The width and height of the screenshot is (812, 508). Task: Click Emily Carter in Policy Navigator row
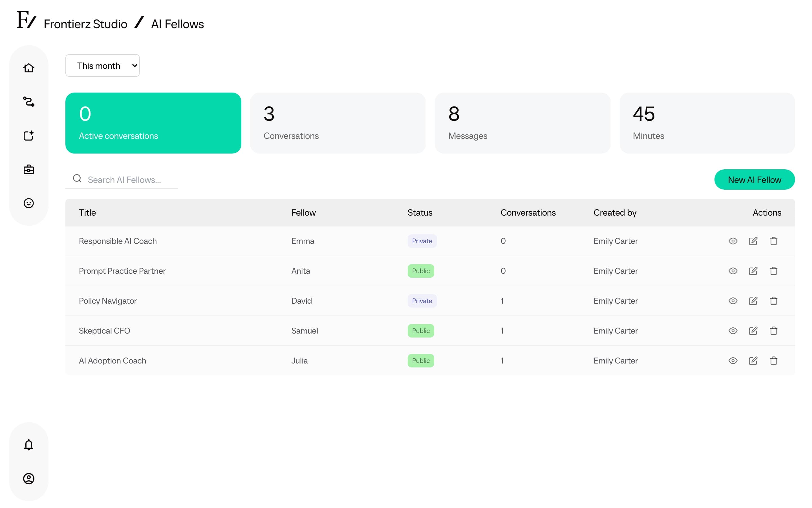click(x=615, y=301)
